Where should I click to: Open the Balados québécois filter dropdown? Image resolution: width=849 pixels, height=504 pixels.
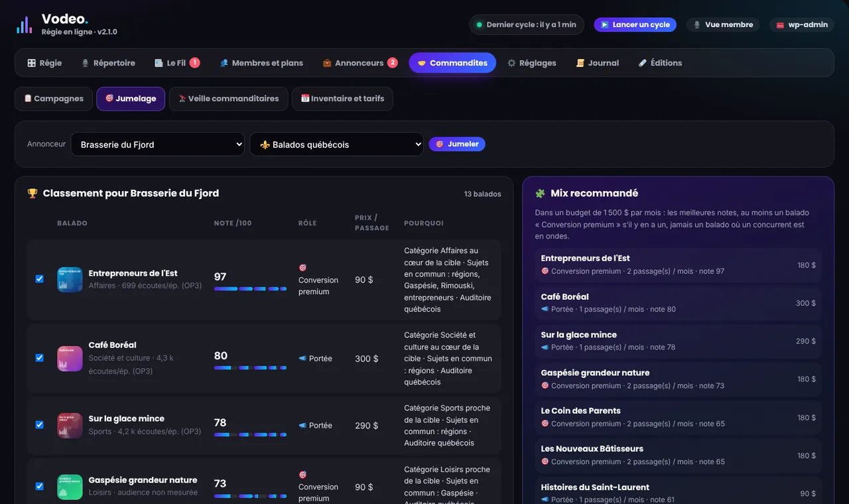click(337, 145)
